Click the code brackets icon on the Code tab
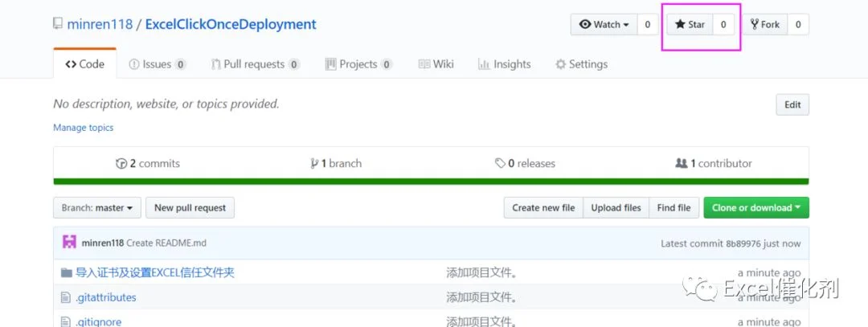The height and width of the screenshot is (327, 868). click(70, 64)
